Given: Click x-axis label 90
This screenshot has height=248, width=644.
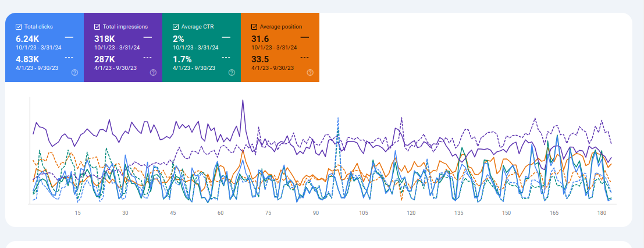Looking at the screenshot, I should tap(316, 213).
